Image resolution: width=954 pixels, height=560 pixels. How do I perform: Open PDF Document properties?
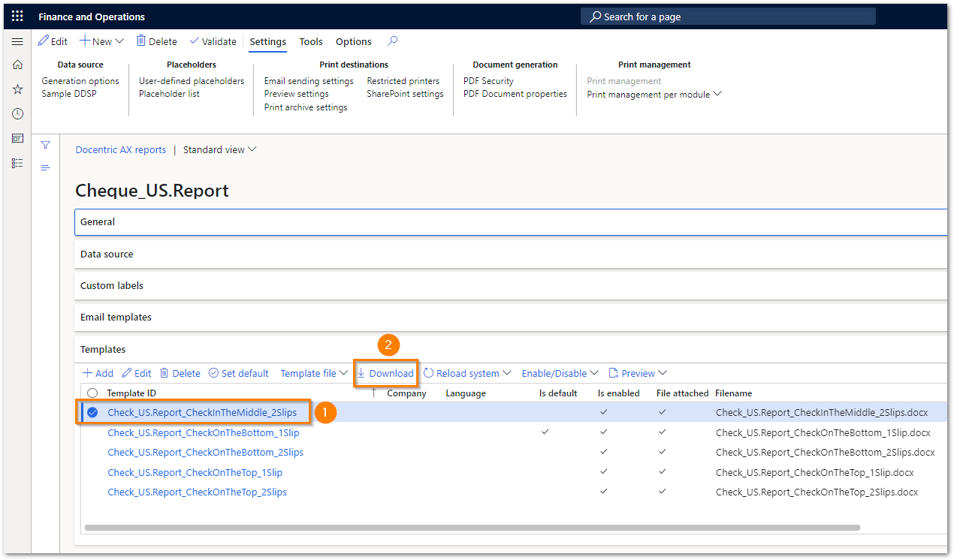click(x=515, y=94)
